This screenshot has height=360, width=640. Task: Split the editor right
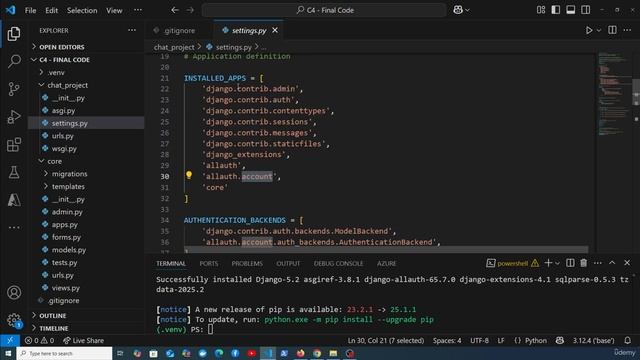[612, 30]
